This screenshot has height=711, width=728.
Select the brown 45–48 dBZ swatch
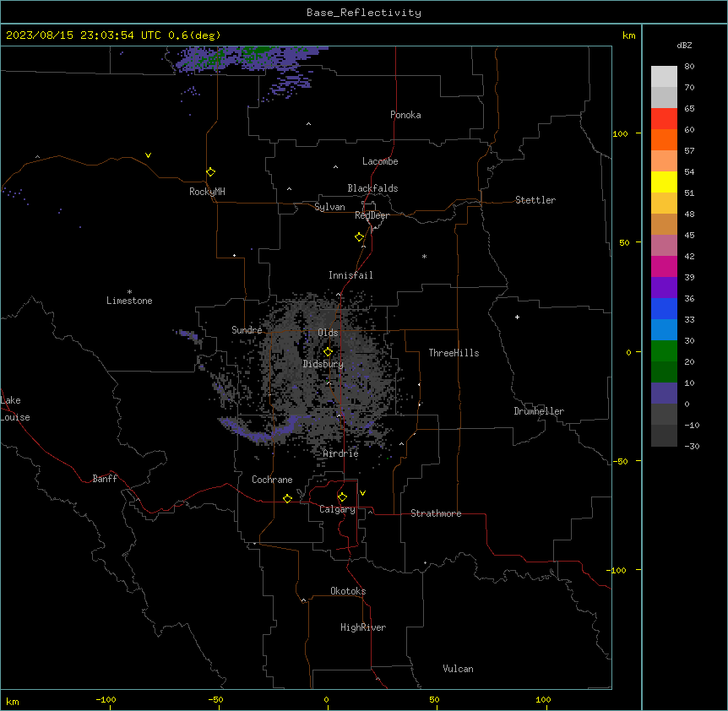click(x=664, y=224)
